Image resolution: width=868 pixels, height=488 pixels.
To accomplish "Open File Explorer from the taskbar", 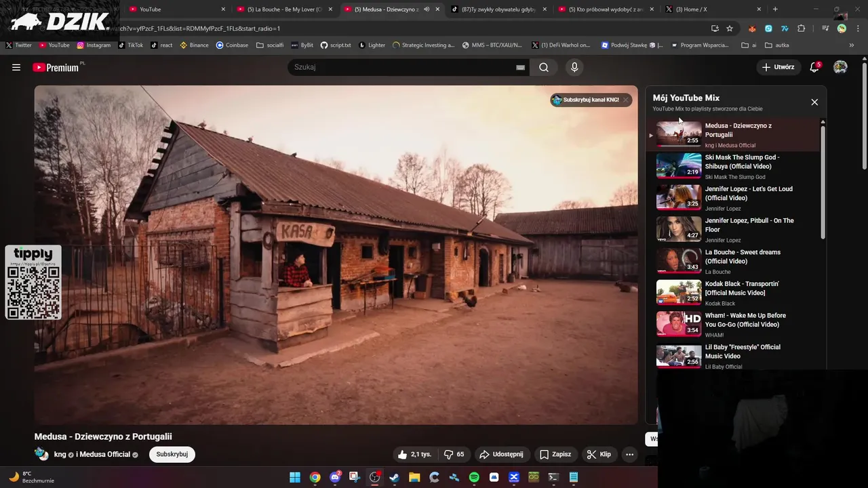I will coord(414,477).
